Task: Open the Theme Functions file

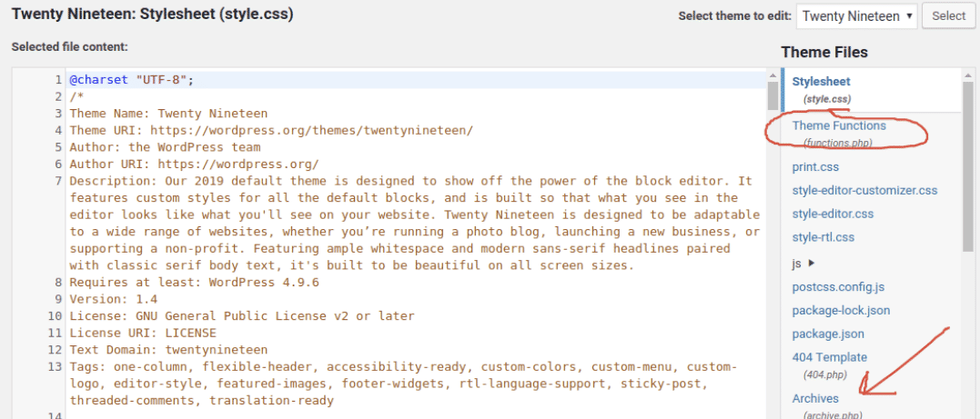Action: click(x=838, y=126)
